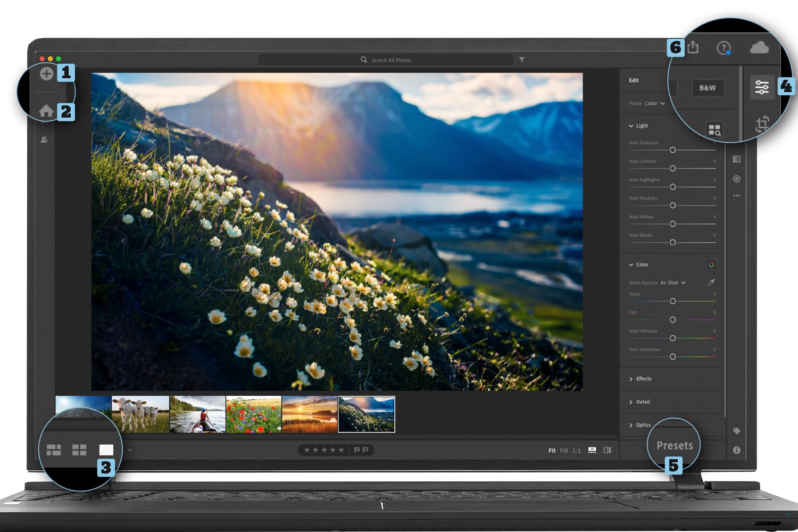The height and width of the screenshot is (532, 798).
Task: Expand the Effects section
Action: pyautogui.click(x=644, y=378)
